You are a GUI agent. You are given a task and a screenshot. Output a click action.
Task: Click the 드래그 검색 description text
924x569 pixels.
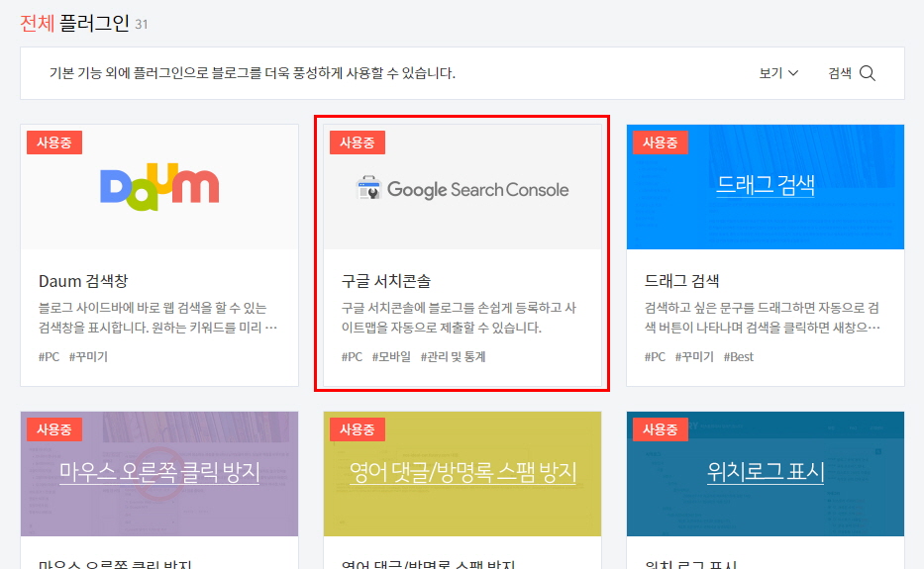762,318
